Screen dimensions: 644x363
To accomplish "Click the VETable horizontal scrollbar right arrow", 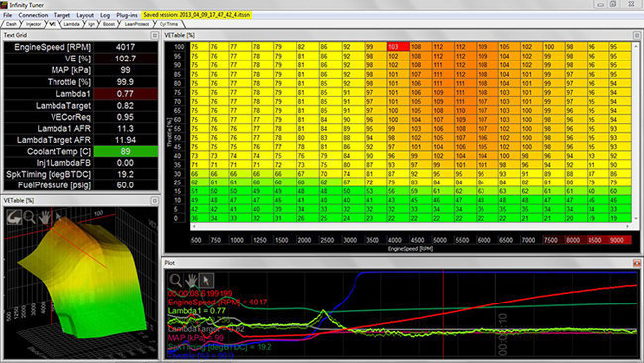I will [x=627, y=226].
